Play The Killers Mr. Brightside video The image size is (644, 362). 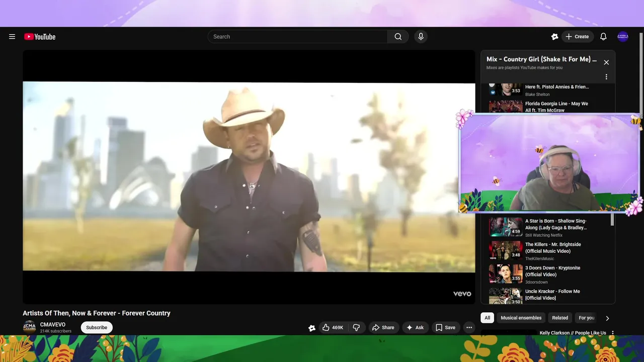(553, 248)
